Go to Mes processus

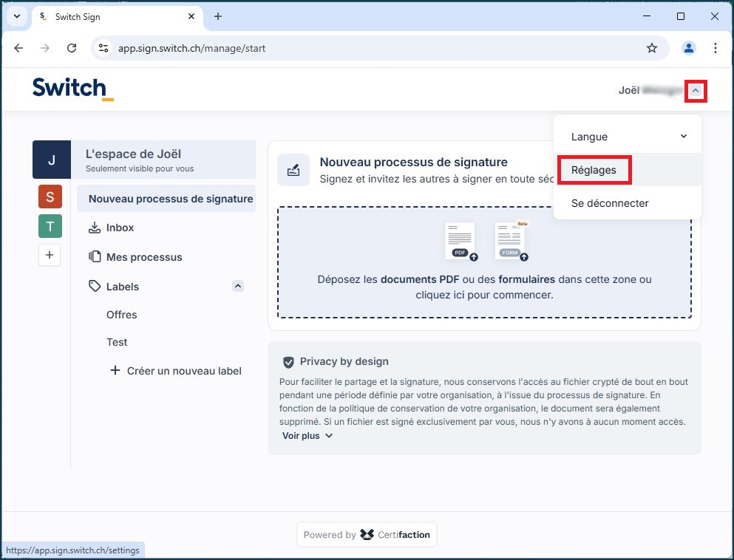(143, 257)
